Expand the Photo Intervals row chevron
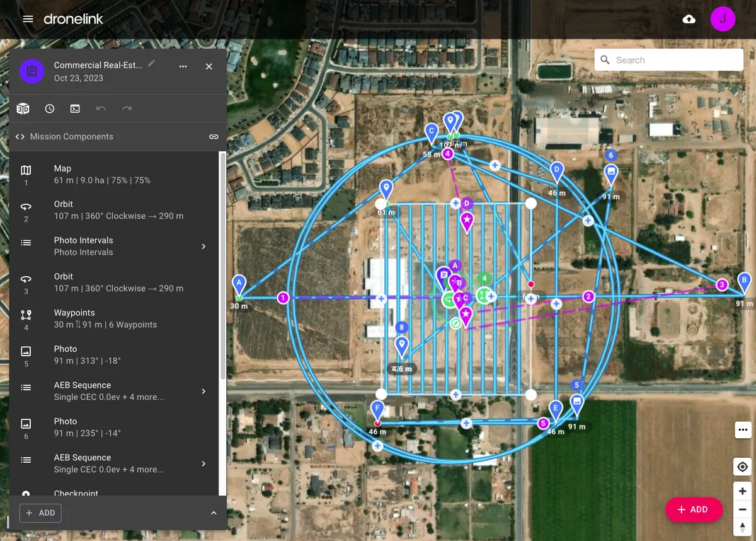756x541 pixels. click(x=203, y=247)
